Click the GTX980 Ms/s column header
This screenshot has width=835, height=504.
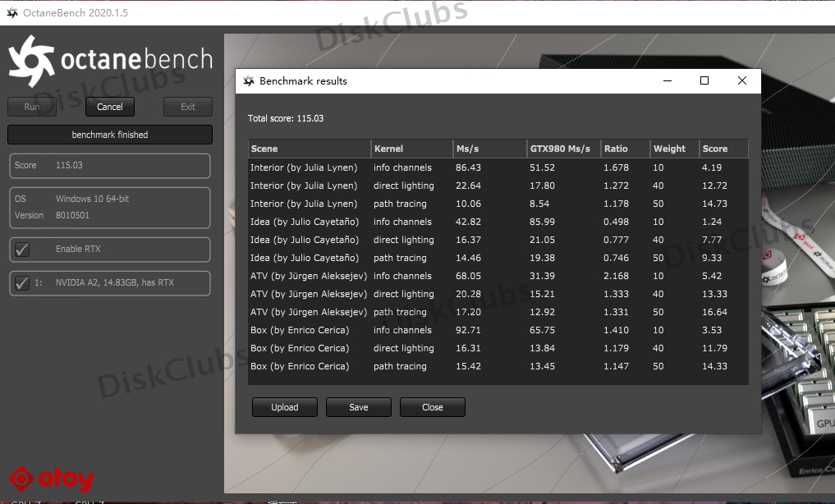pos(563,149)
